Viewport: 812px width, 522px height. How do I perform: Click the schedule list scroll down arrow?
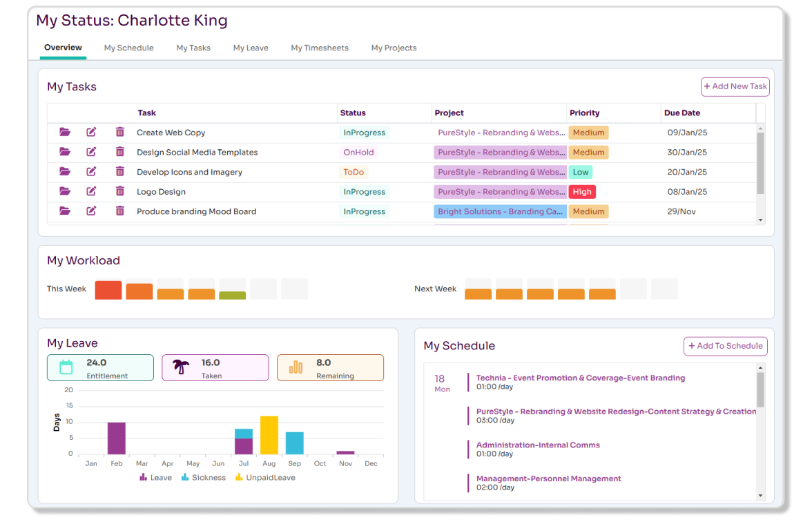(x=760, y=496)
